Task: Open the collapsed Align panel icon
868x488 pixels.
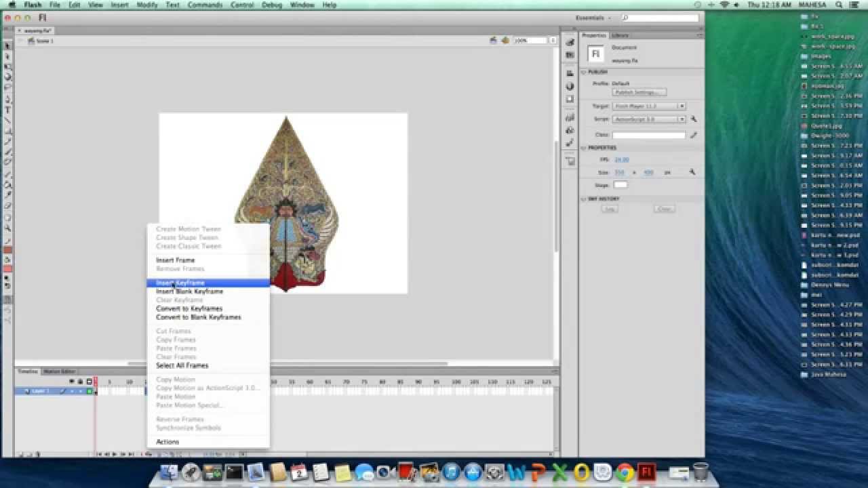Action: coord(570,73)
